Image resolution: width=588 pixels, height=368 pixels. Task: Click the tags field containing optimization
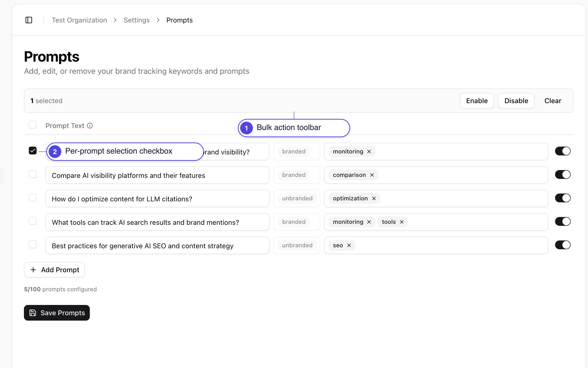436,198
